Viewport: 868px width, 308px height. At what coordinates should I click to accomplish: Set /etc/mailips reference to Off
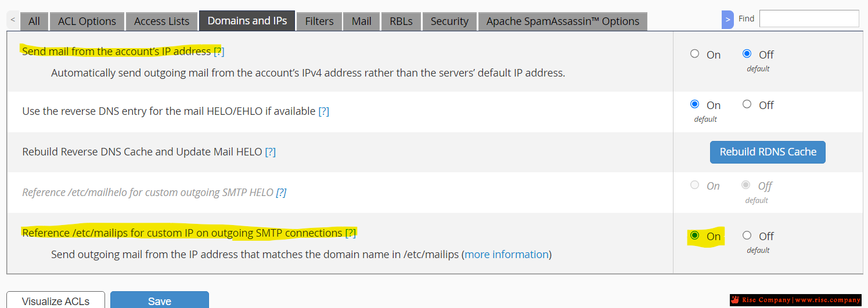747,235
